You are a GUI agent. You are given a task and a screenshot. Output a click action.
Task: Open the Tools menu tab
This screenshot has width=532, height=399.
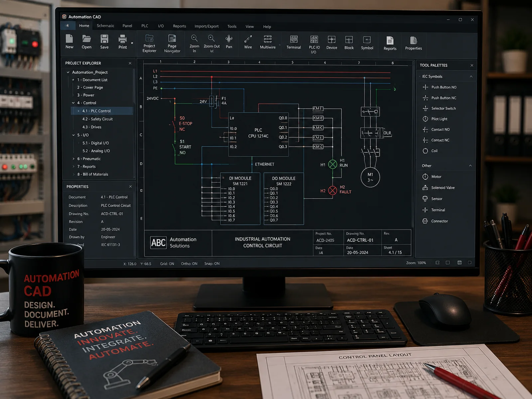tap(232, 26)
